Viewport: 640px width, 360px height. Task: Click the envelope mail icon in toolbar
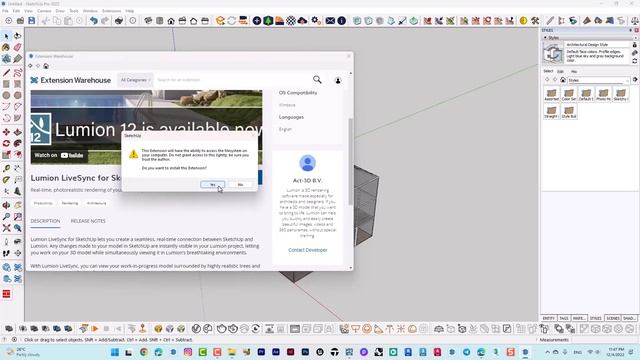point(330,21)
